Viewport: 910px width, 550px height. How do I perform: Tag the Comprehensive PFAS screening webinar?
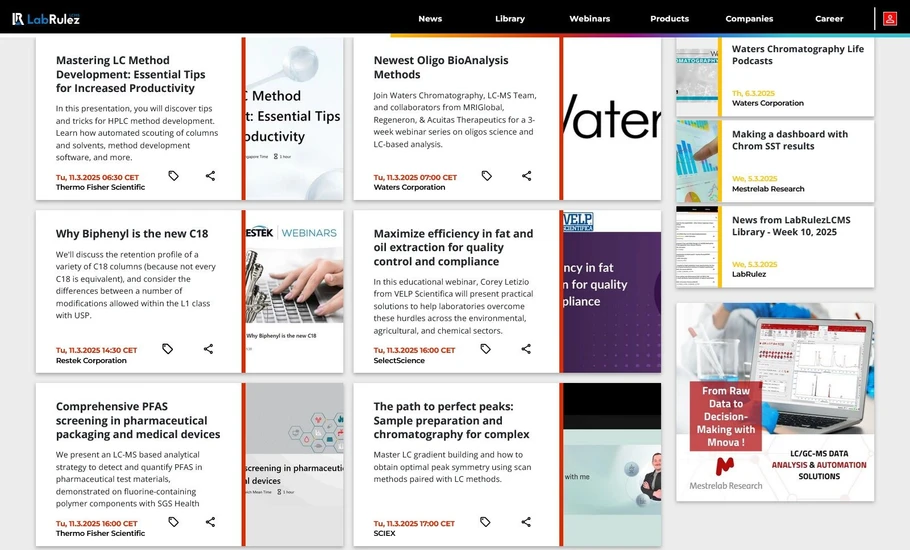pyautogui.click(x=174, y=522)
